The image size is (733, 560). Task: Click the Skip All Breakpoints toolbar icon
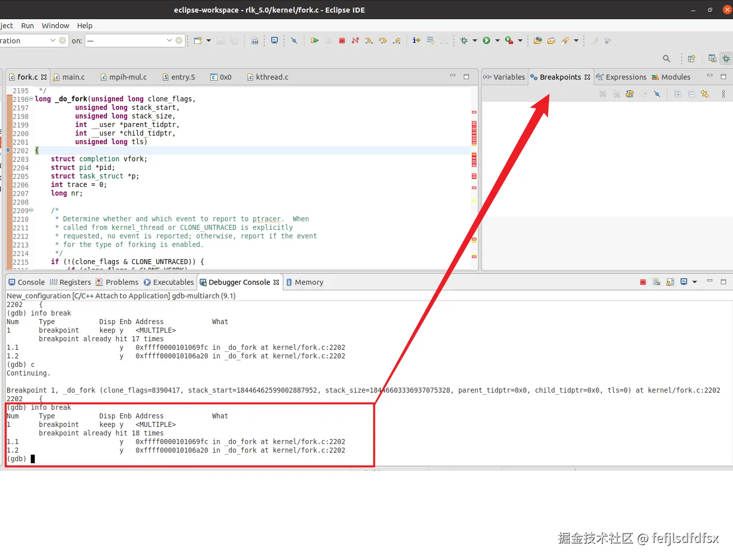pyautogui.click(x=294, y=40)
